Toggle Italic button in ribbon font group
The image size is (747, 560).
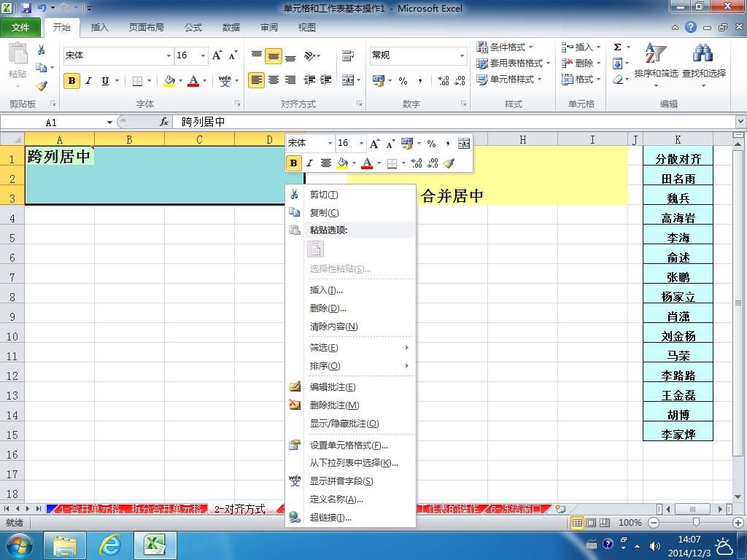[88, 80]
